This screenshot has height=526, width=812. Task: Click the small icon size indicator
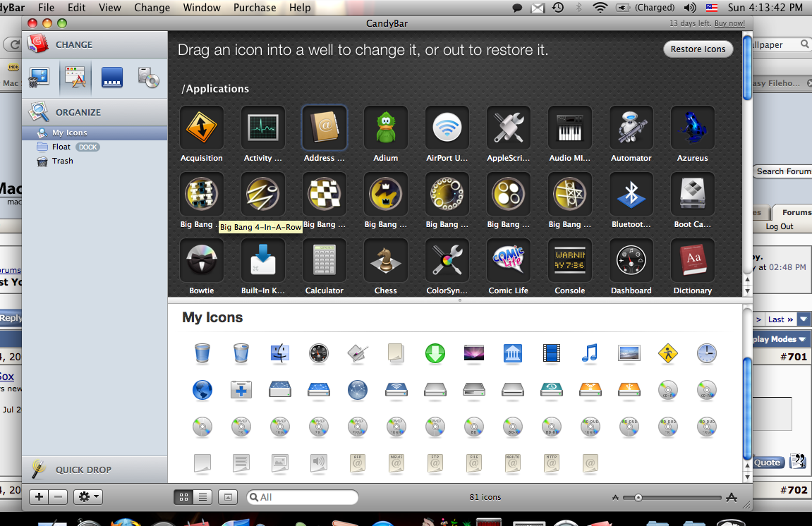click(615, 498)
